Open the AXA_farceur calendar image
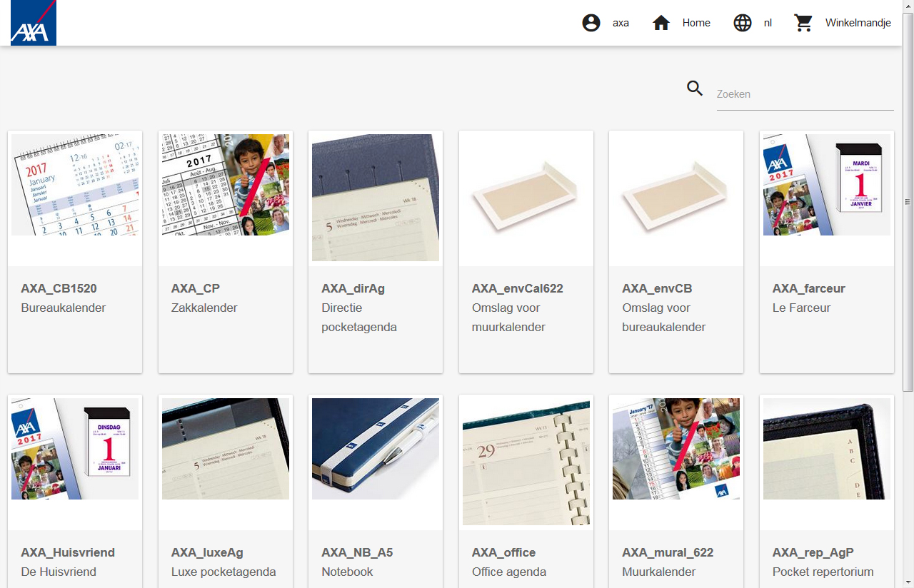 click(x=827, y=185)
